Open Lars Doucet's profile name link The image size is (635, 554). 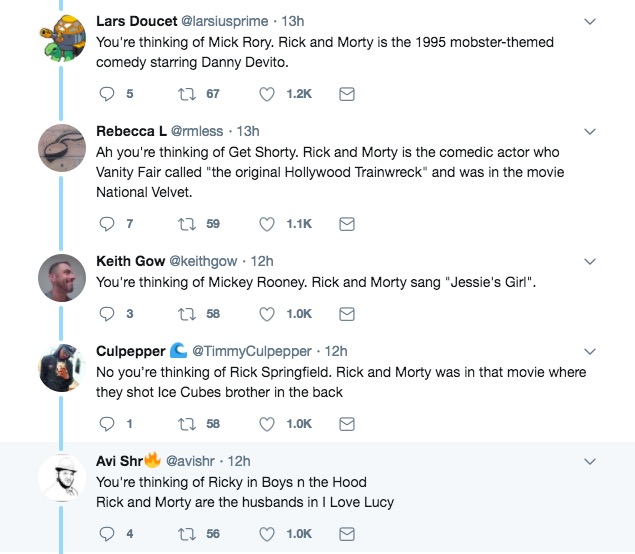(138, 20)
